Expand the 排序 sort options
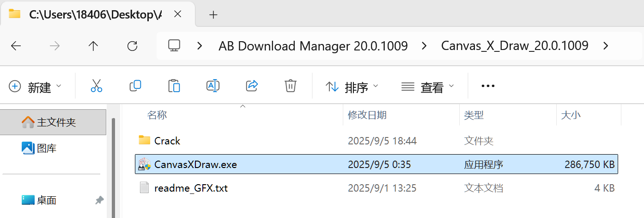 352,87
